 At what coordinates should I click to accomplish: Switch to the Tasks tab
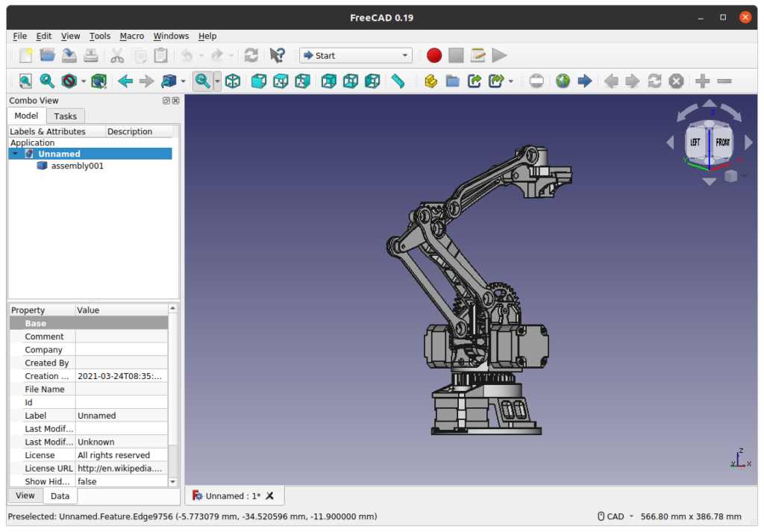[66, 116]
